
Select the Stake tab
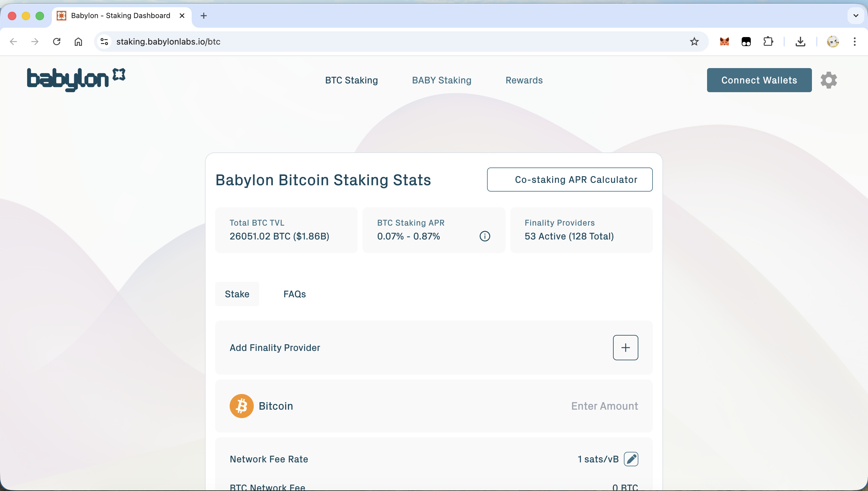237,294
